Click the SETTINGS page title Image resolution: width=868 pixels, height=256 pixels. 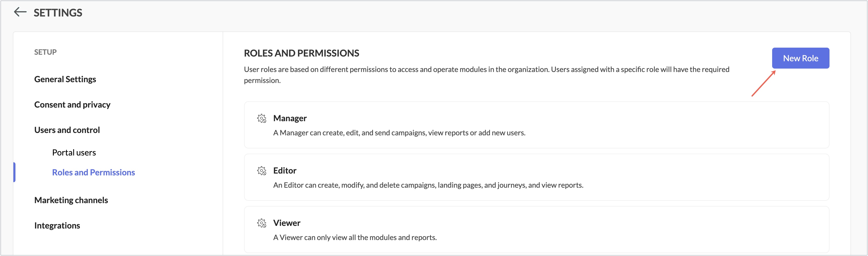click(x=58, y=13)
